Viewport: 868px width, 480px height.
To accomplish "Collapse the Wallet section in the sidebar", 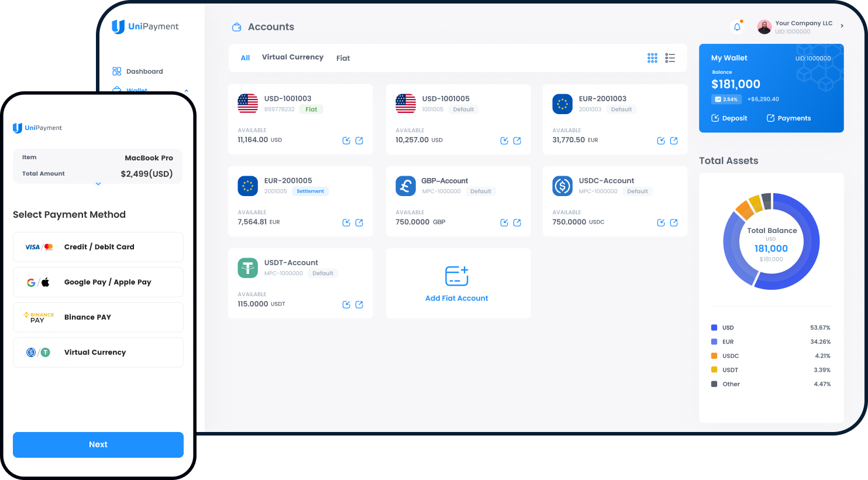I will tap(187, 90).
